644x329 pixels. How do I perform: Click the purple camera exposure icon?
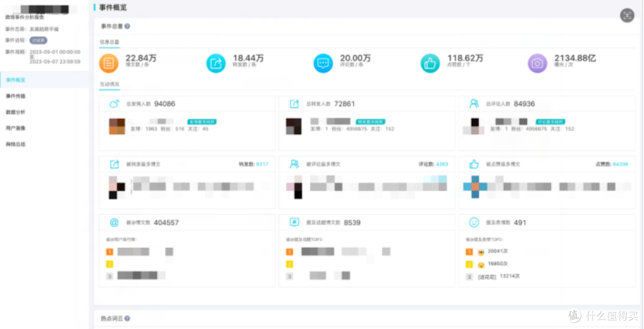[x=537, y=63]
